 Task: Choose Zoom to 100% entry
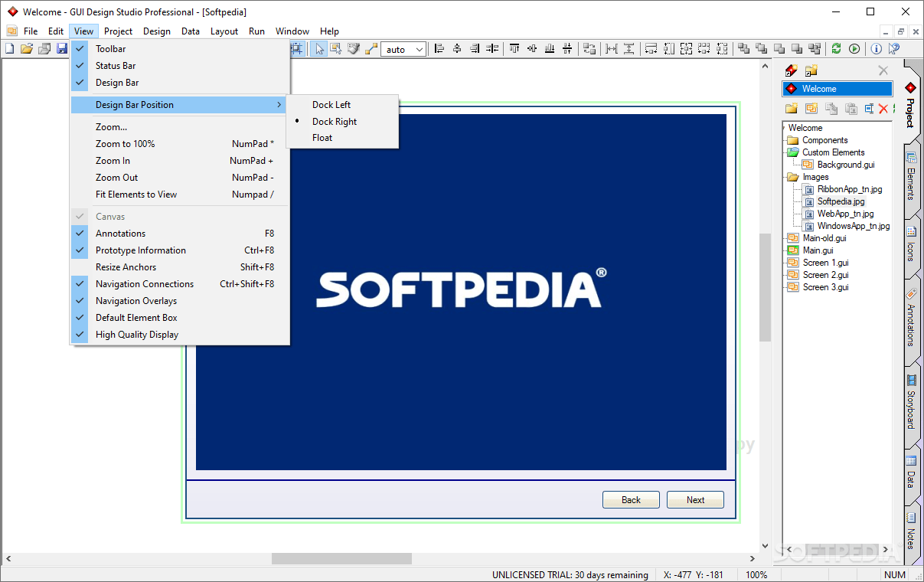(180, 144)
